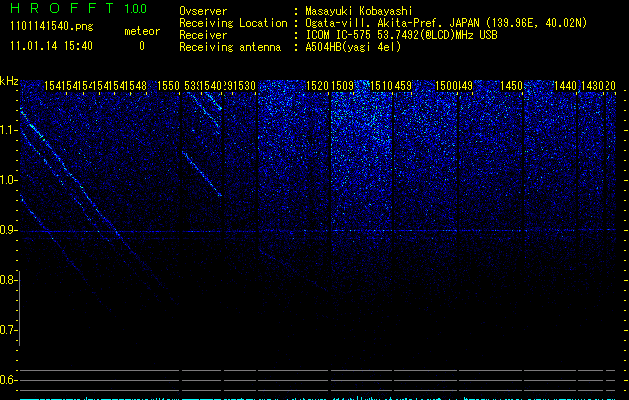This screenshot has width=629, height=400.
Task: Select observer name Masayuki Kobayashi
Action: 359,11
